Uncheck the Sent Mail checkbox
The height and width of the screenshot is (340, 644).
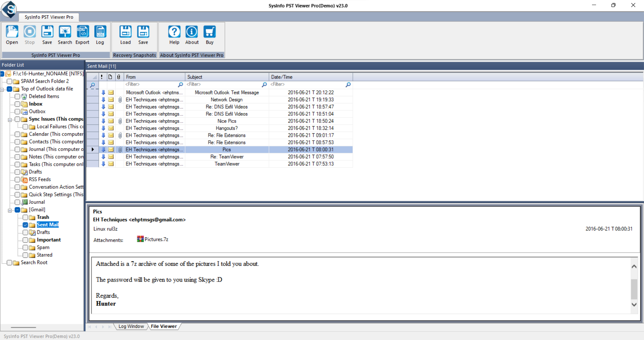click(x=25, y=225)
